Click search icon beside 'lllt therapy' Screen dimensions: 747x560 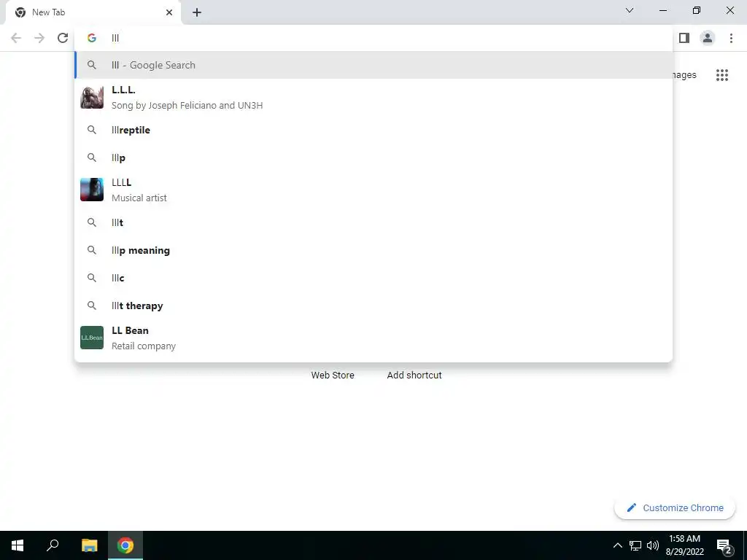tap(92, 306)
